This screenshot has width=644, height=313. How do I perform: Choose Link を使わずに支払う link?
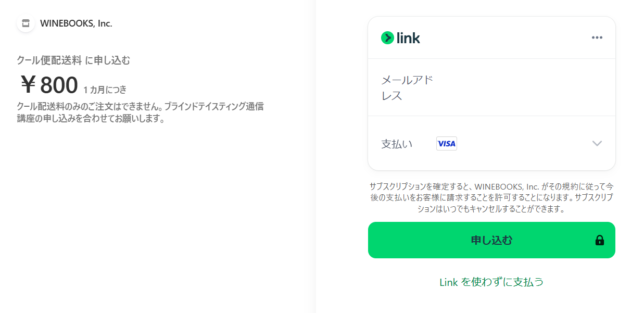[491, 282]
